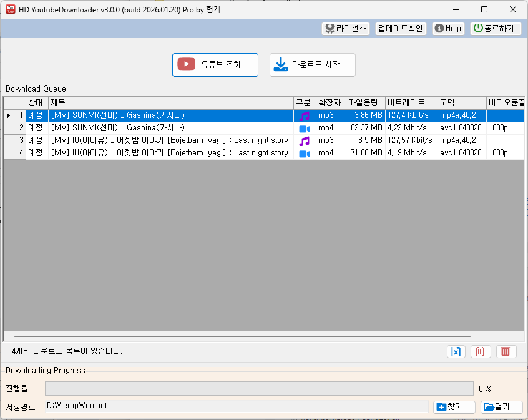Viewport: 528px width, 420px height.
Task: Maximize the HD YoutubeDownloader window
Action: (484, 9)
